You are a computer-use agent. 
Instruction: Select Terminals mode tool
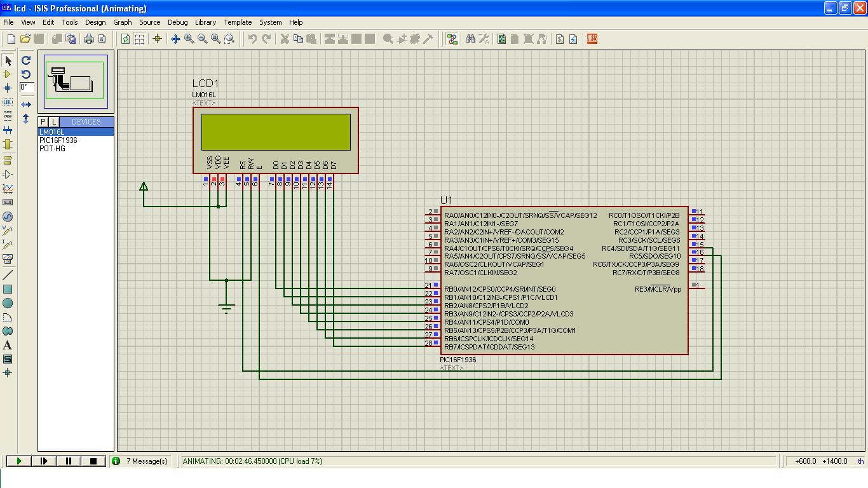8,160
